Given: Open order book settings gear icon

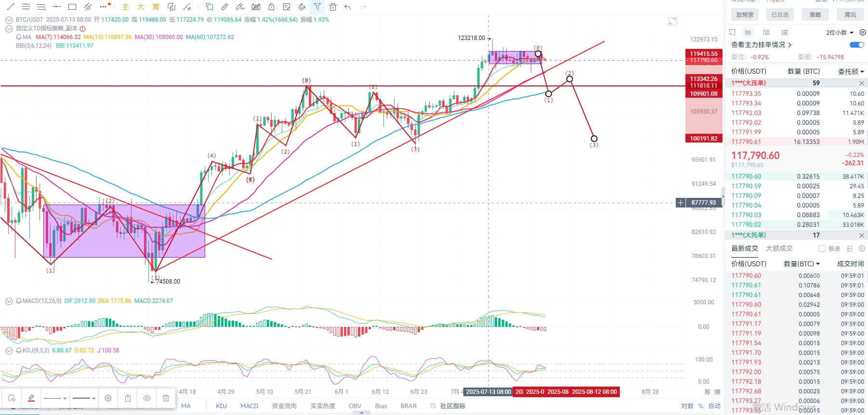Looking at the screenshot, I should click(x=863, y=32).
